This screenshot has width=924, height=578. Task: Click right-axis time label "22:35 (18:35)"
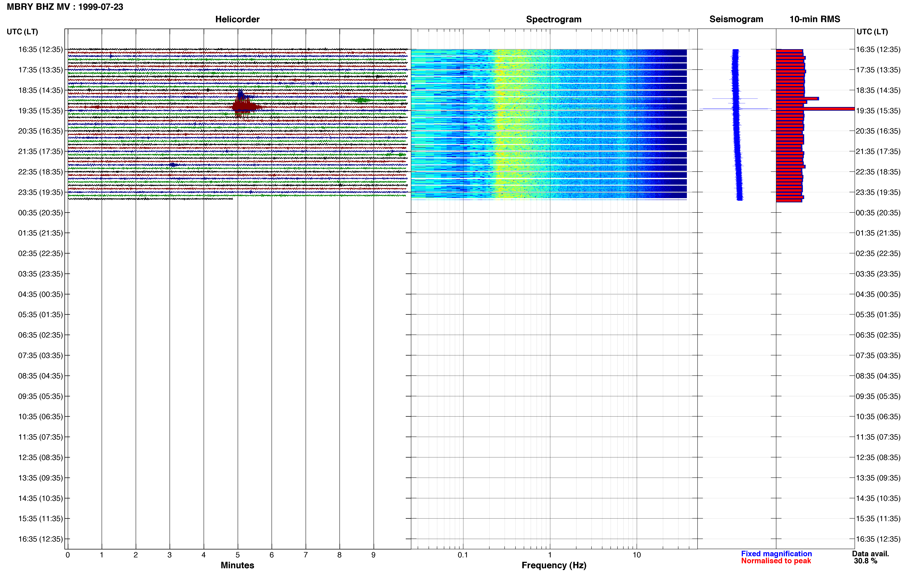[878, 172]
